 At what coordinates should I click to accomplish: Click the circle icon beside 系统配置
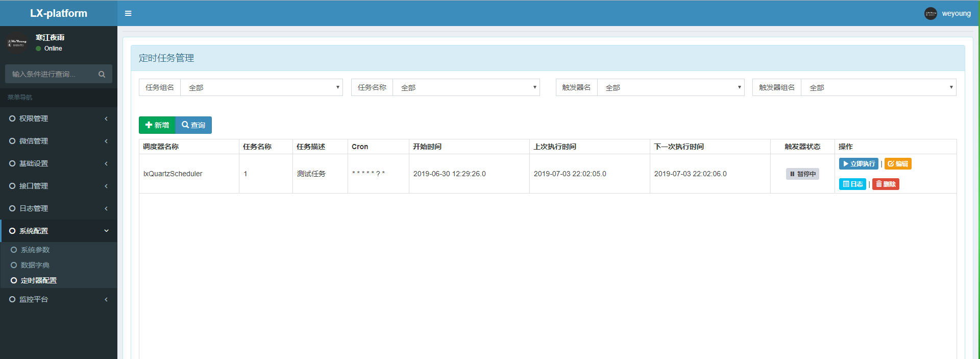(12, 231)
